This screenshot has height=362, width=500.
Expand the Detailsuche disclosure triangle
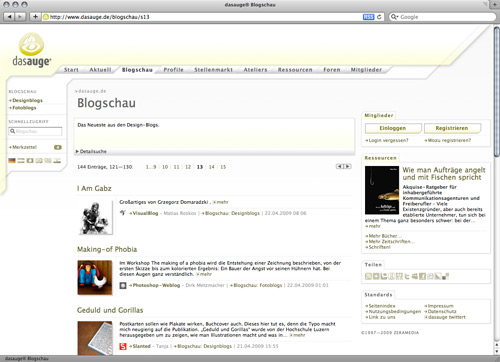[x=77, y=151]
